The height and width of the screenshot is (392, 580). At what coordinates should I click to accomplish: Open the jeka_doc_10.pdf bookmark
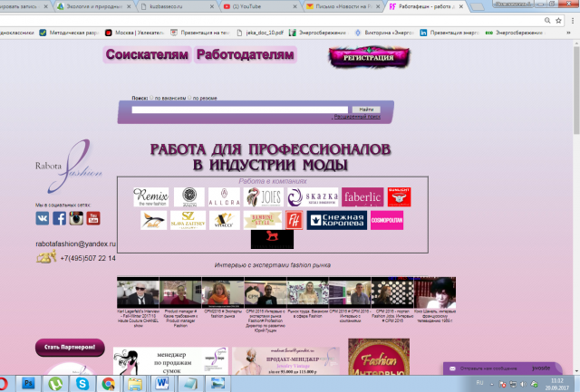coord(260,33)
